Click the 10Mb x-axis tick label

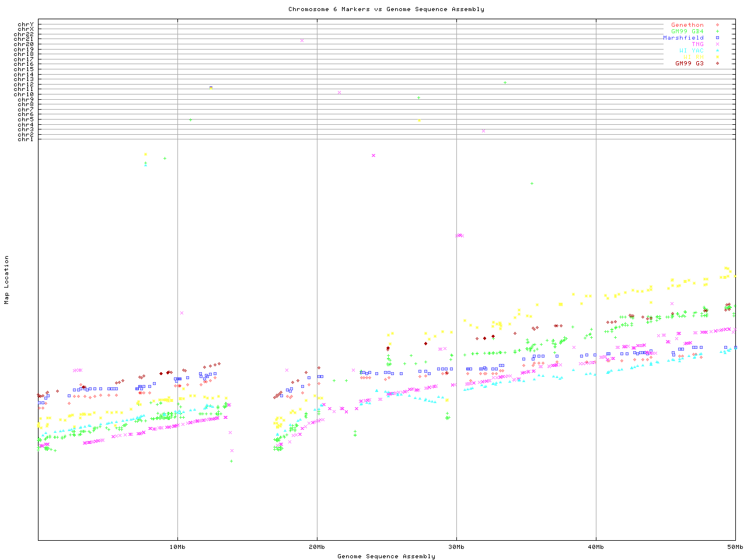[177, 547]
